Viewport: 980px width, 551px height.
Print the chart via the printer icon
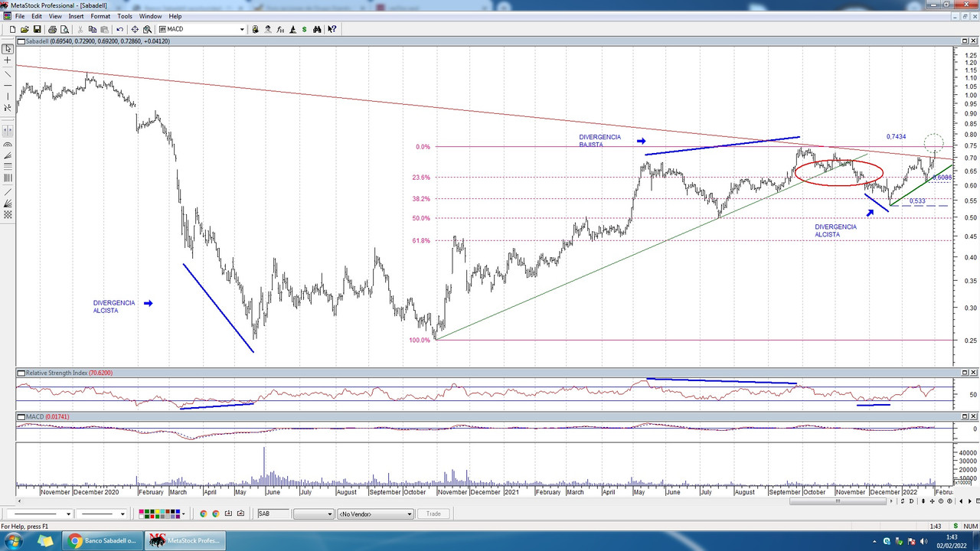[53, 29]
